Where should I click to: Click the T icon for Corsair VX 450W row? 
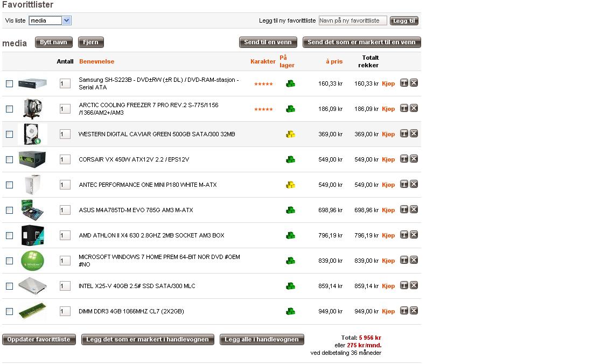click(x=404, y=159)
